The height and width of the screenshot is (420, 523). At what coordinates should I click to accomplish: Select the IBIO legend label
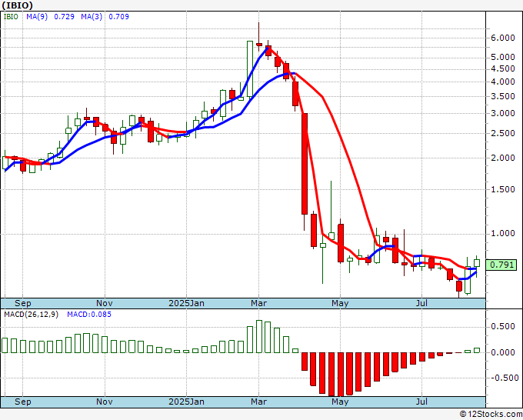tap(11, 16)
